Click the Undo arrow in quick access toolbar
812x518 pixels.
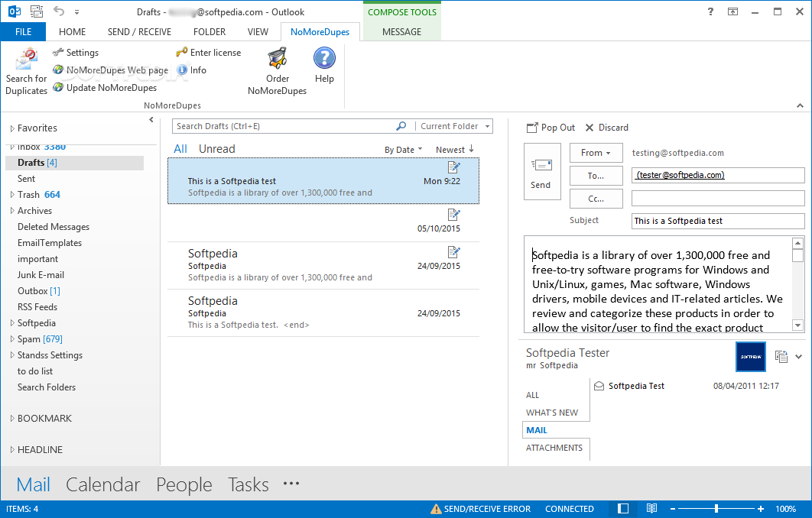(59, 11)
